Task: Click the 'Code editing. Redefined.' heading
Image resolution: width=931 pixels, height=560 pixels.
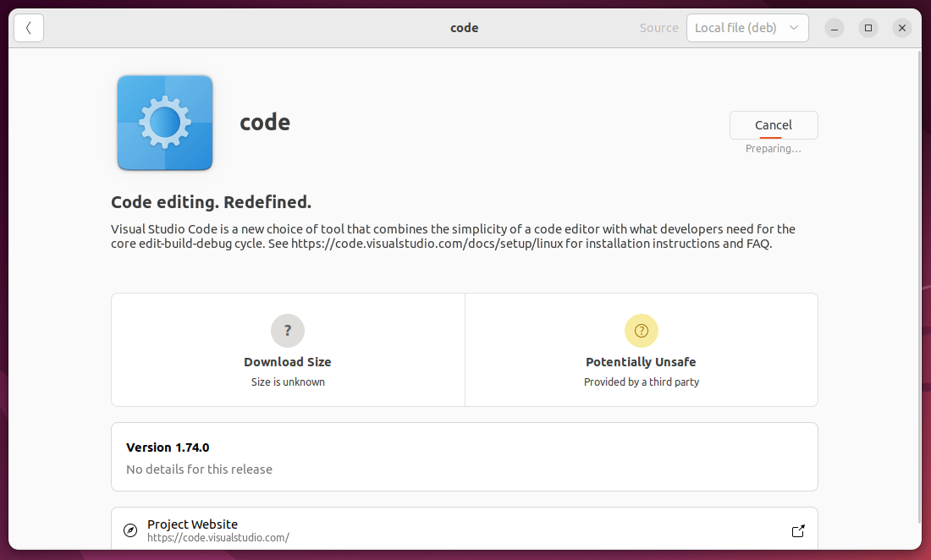Action: coord(211,202)
